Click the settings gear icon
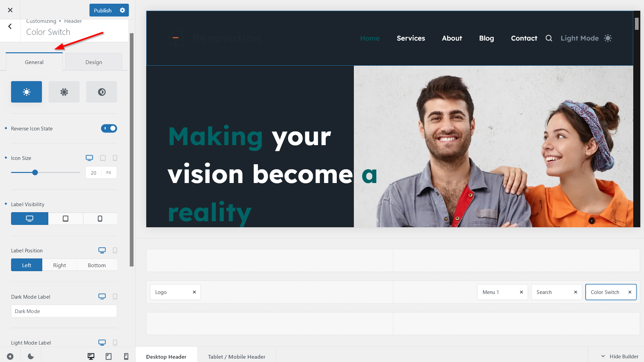644x362 pixels. [x=122, y=10]
